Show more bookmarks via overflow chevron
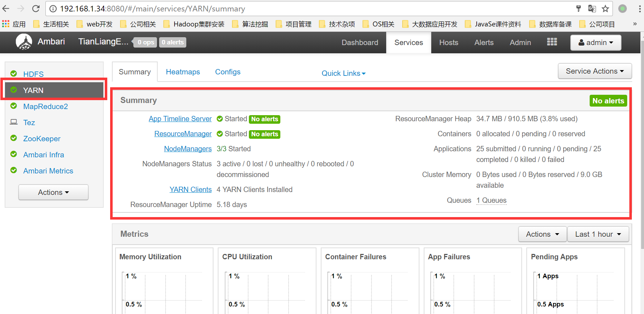 click(635, 24)
